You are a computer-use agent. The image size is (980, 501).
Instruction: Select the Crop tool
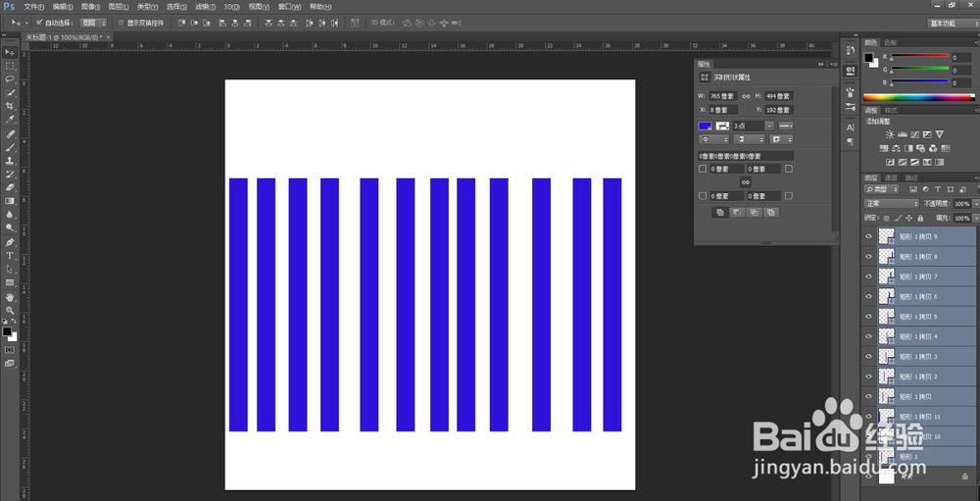point(10,106)
